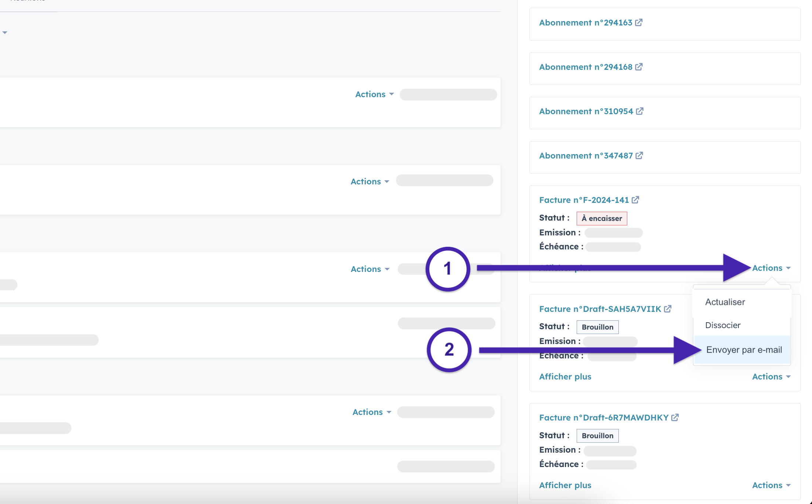Screen dimensions: 812x504
Task: Click external link icon beside Abonnement n°294163
Action: pos(639,23)
